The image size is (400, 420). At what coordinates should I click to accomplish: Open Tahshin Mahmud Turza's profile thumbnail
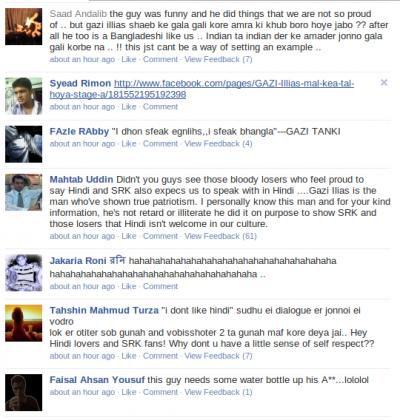click(x=24, y=323)
